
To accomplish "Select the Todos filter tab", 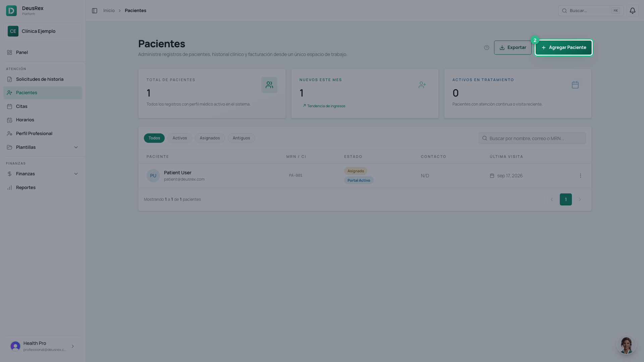I will [154, 138].
